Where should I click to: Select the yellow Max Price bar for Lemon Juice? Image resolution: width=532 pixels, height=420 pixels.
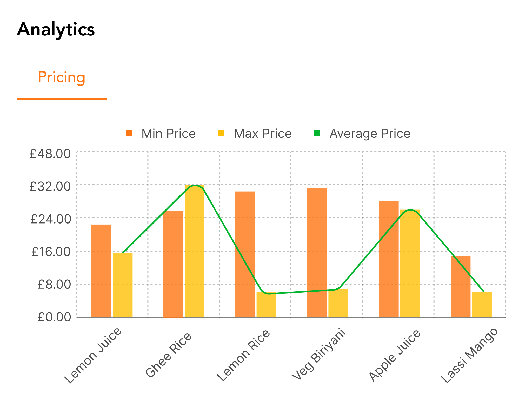pyautogui.click(x=123, y=285)
